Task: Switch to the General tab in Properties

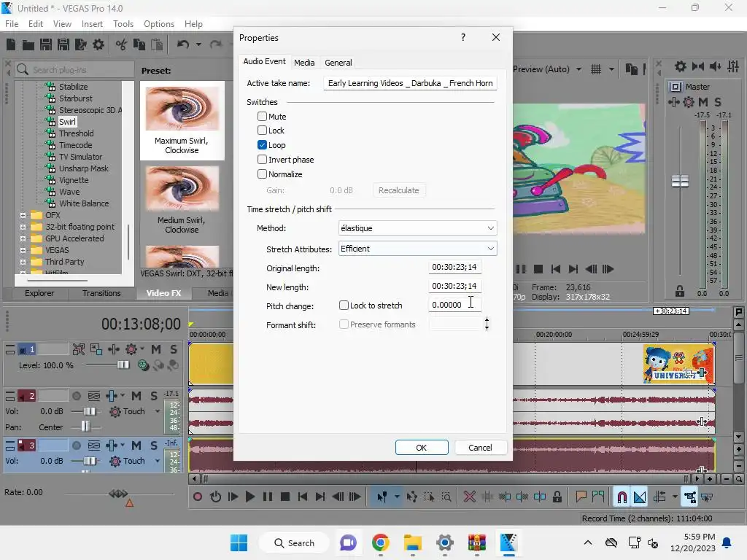Action: [338, 63]
